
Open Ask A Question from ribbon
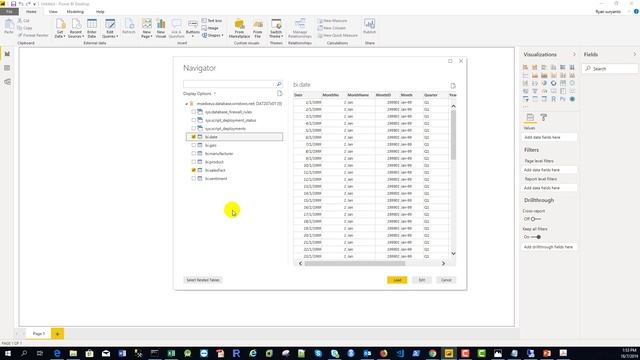click(x=176, y=28)
